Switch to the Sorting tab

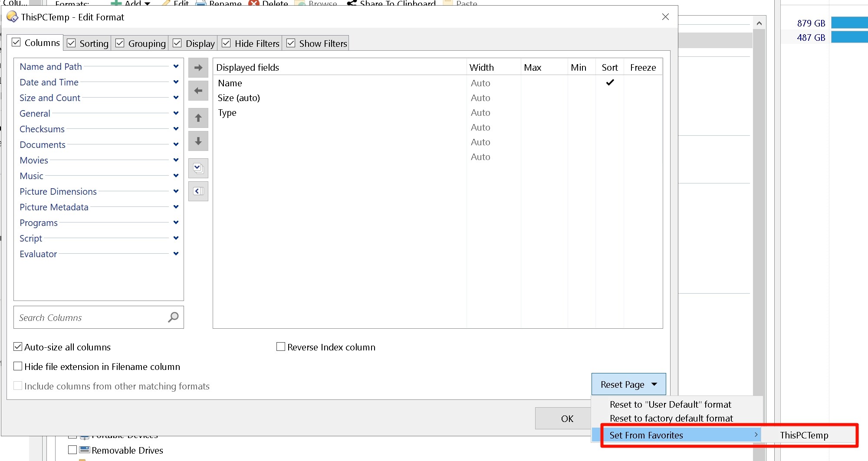coord(88,43)
